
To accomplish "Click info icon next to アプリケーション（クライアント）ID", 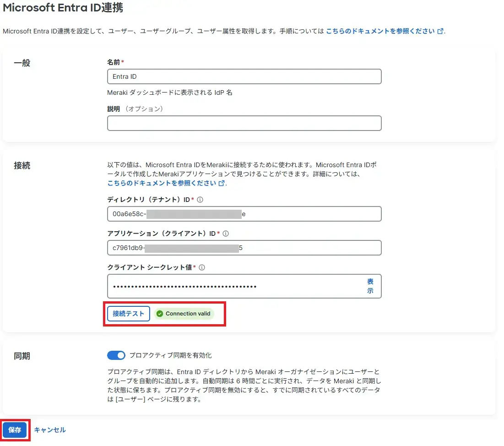I will [x=226, y=234].
